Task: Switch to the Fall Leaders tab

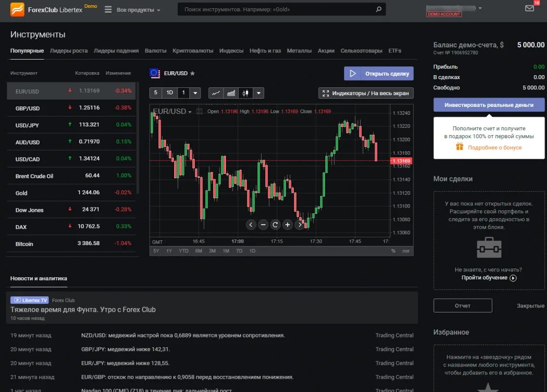Action: tap(116, 51)
